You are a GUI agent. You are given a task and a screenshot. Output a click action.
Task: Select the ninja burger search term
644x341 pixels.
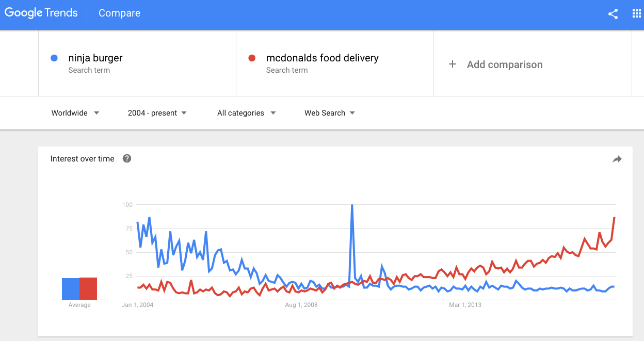95,58
